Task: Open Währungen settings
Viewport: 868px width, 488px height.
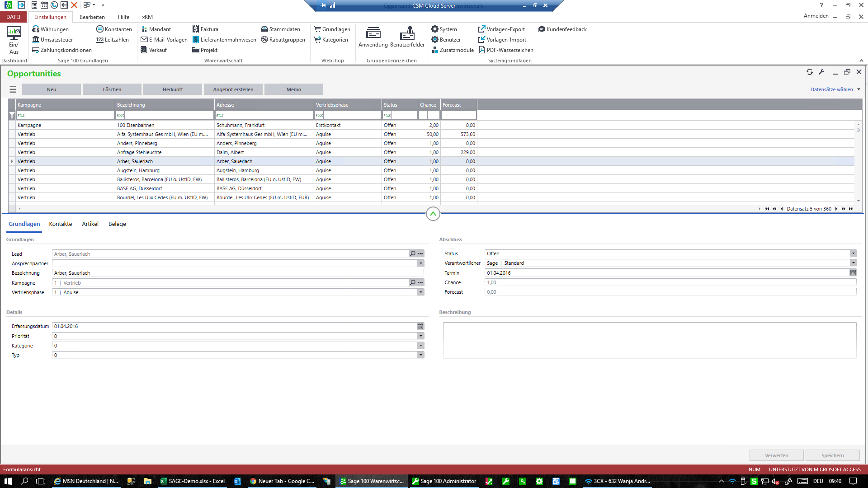Action: tap(50, 29)
